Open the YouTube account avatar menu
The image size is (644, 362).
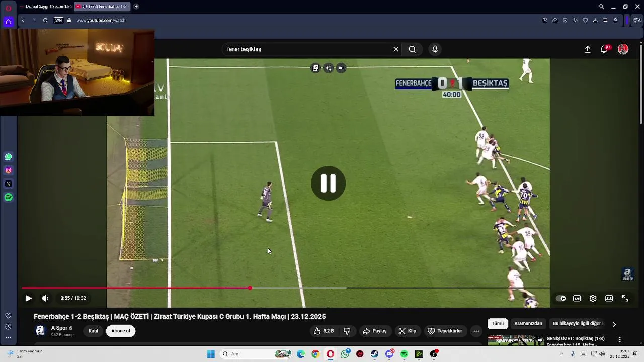623,49
